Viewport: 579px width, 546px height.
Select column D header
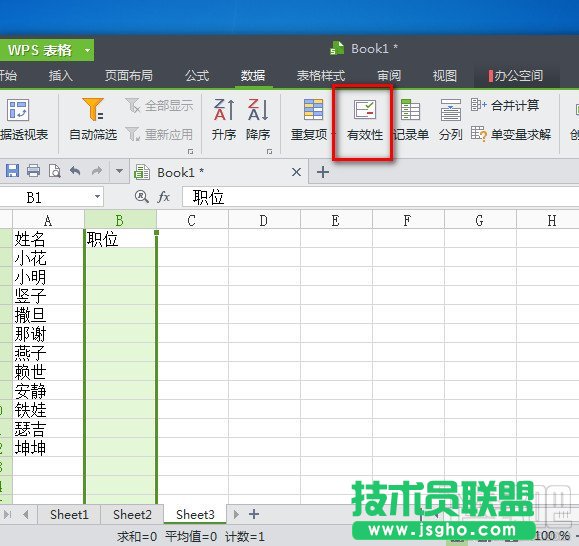click(x=264, y=220)
